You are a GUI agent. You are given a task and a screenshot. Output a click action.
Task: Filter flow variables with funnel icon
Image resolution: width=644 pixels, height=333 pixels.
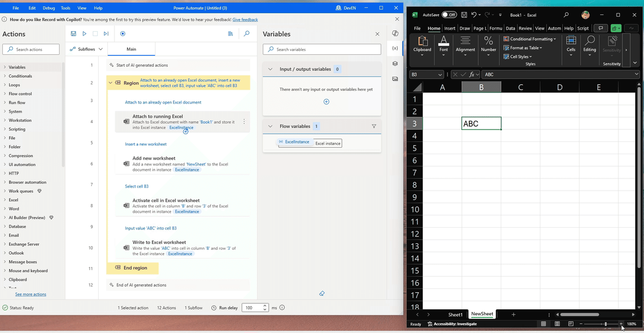pyautogui.click(x=374, y=126)
